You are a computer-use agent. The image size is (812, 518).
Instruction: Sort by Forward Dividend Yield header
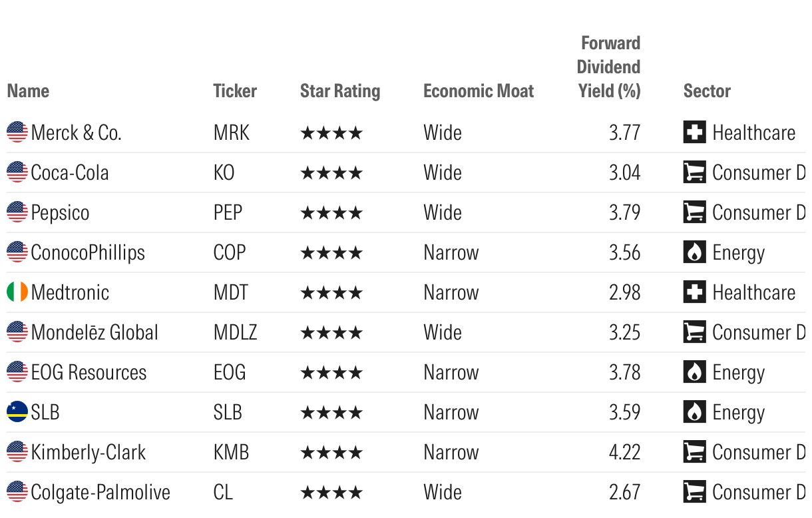click(609, 67)
